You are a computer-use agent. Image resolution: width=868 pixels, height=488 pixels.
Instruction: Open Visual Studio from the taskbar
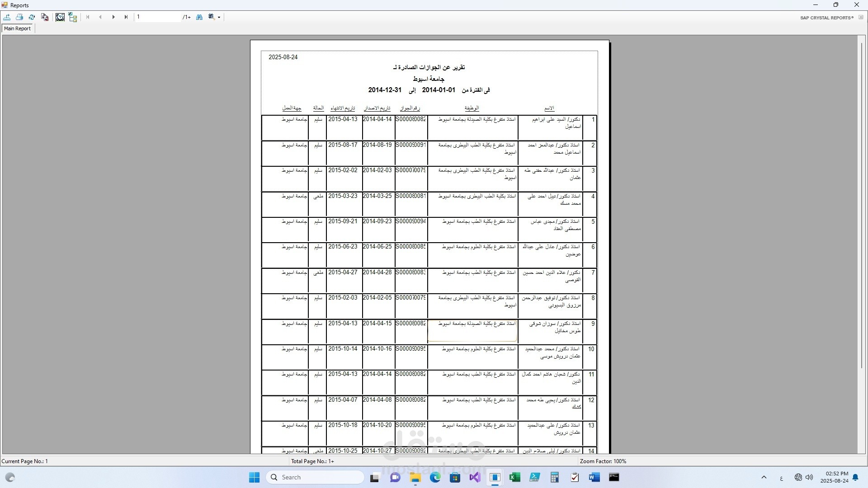[x=475, y=478]
